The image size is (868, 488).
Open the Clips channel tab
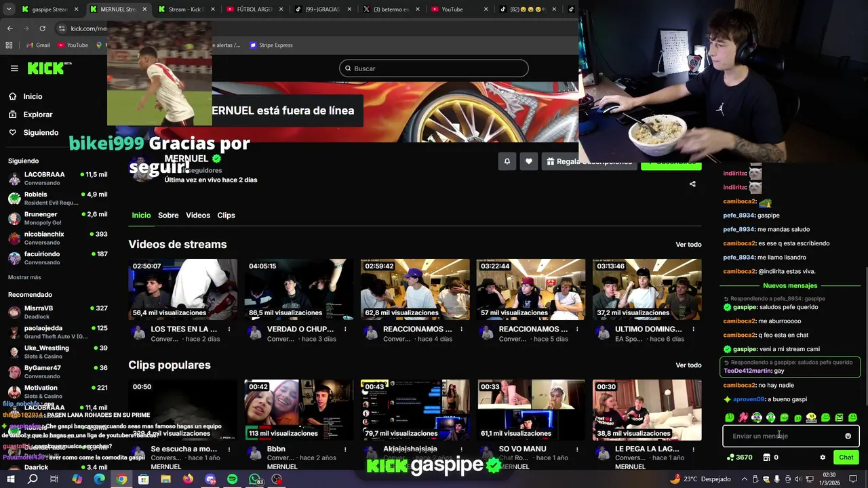[x=226, y=216]
